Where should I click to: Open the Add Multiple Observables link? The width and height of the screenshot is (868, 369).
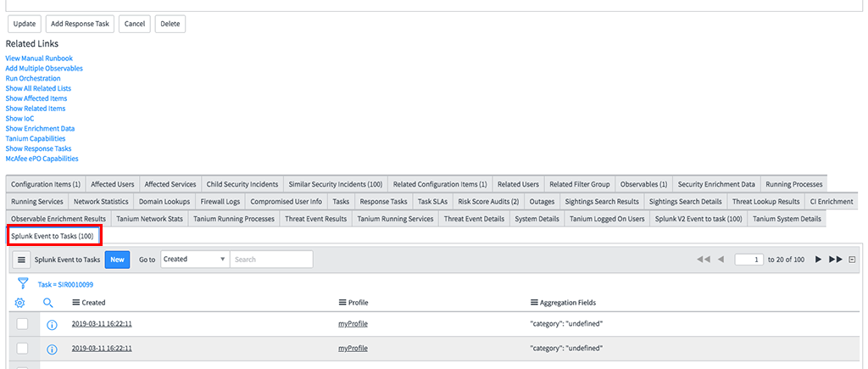point(44,68)
